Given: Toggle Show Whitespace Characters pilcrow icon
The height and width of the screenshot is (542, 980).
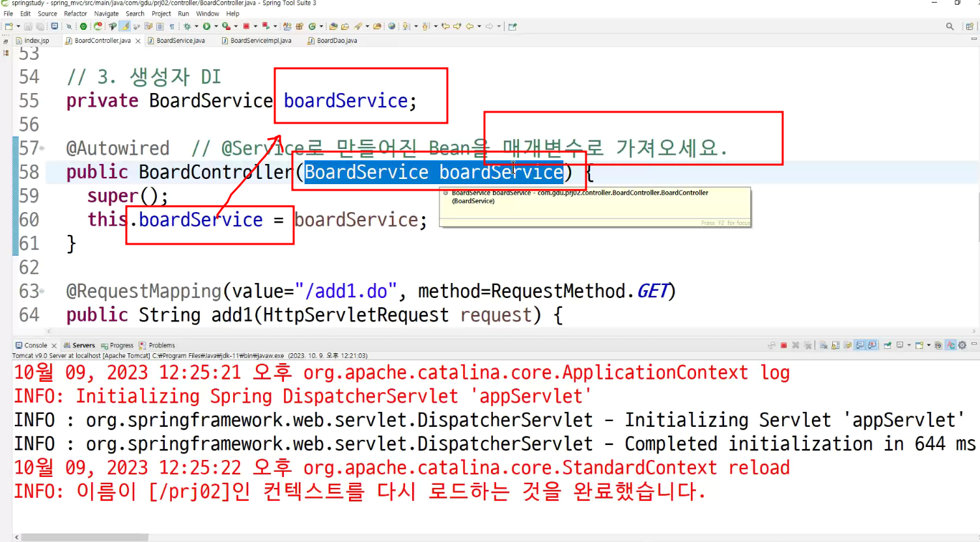Looking at the screenshot, I should [172, 27].
